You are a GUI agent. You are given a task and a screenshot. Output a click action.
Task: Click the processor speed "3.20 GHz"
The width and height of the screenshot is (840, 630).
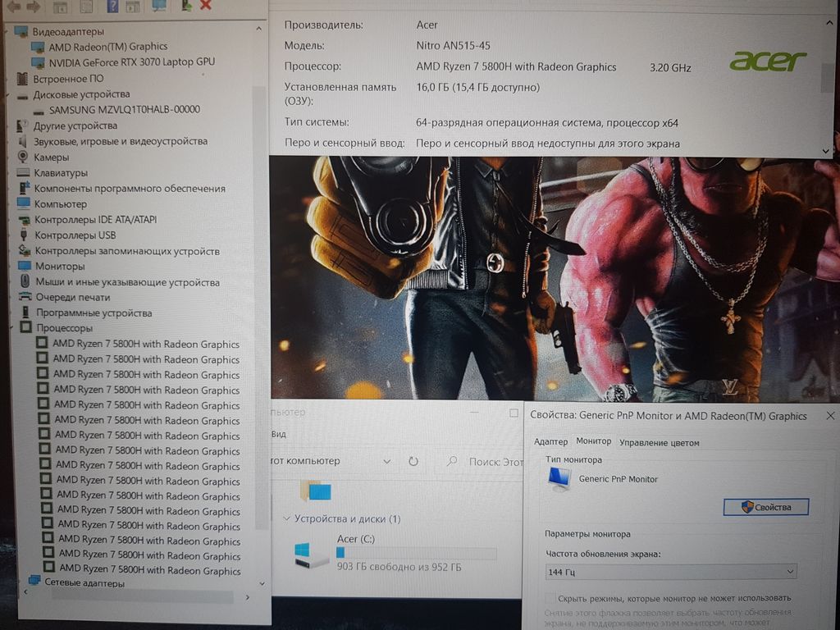[670, 67]
